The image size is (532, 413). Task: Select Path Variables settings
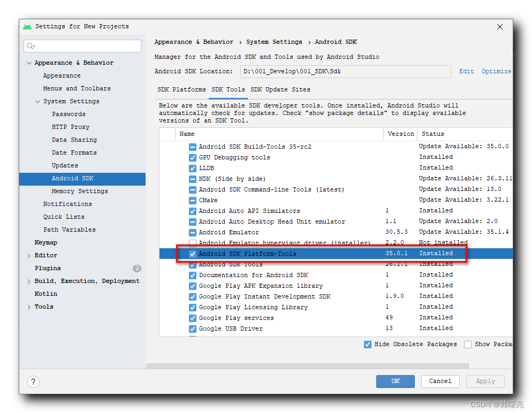click(x=70, y=230)
